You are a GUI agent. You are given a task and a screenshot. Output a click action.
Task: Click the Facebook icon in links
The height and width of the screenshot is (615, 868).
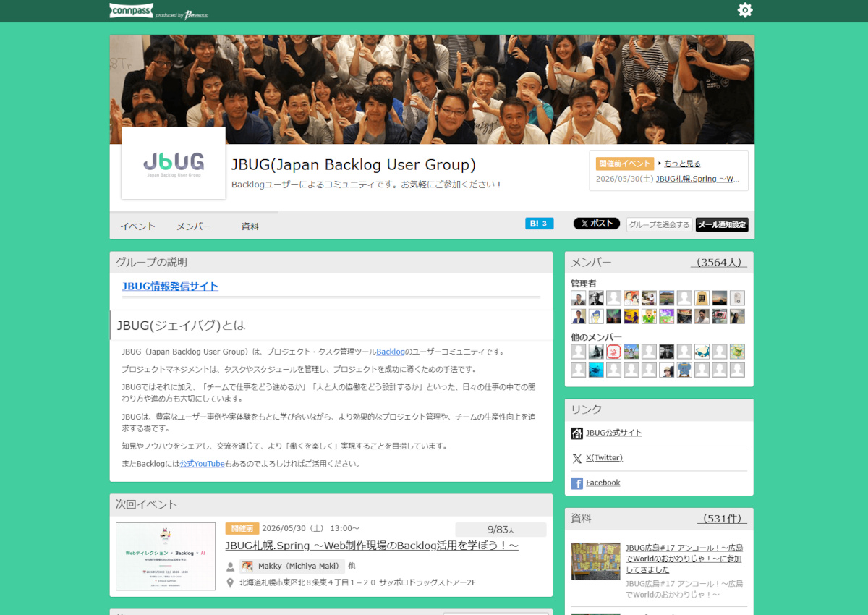click(577, 483)
